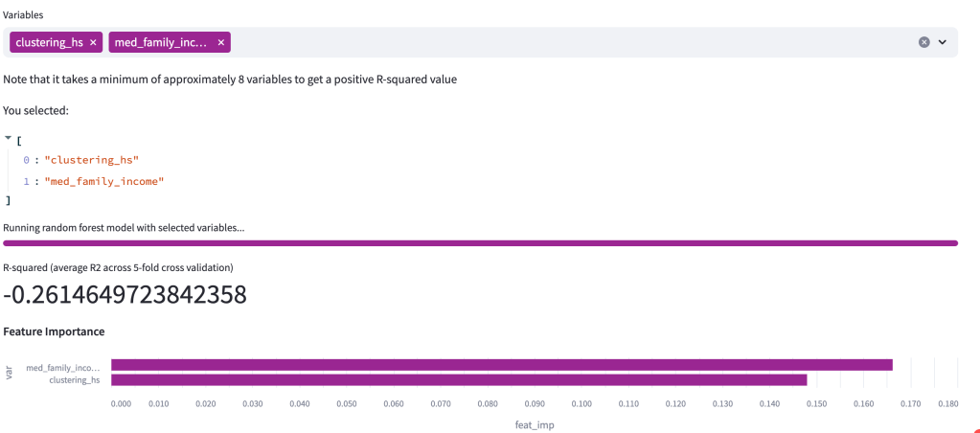Collapse the selected-variables JSON array triangle
The height and width of the screenshot is (433, 980).
click(9, 138)
